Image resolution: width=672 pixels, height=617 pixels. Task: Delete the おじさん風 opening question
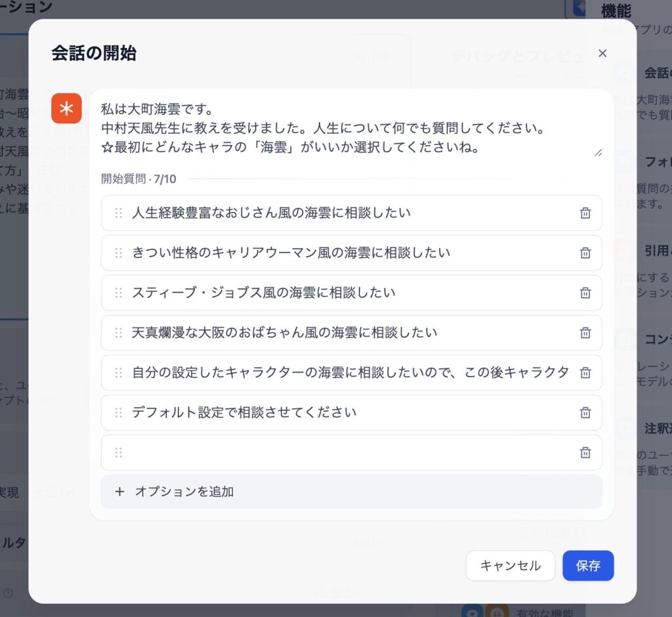[x=585, y=213]
